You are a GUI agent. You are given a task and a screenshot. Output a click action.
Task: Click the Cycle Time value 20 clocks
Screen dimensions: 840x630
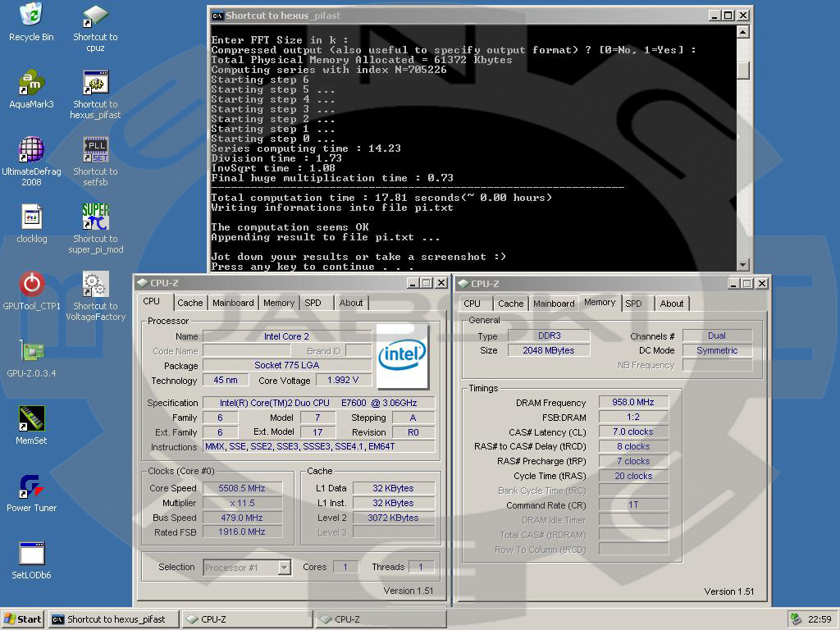pos(634,476)
